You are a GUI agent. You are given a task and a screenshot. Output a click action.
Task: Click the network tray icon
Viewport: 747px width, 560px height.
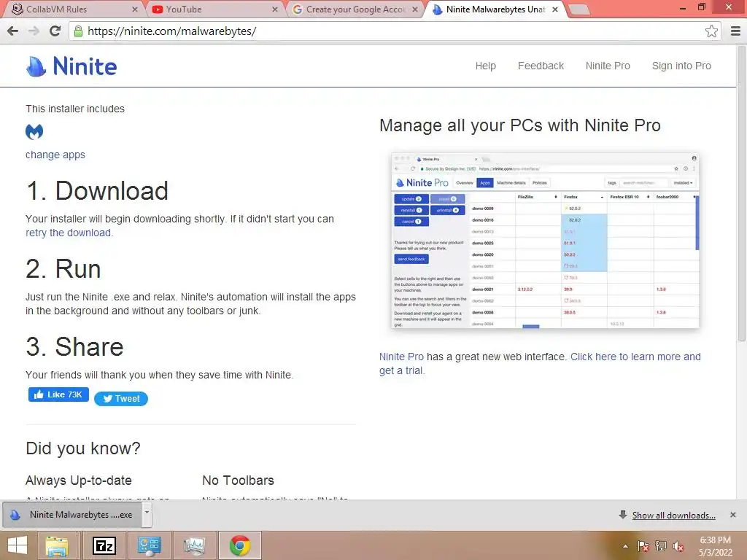coord(661,546)
